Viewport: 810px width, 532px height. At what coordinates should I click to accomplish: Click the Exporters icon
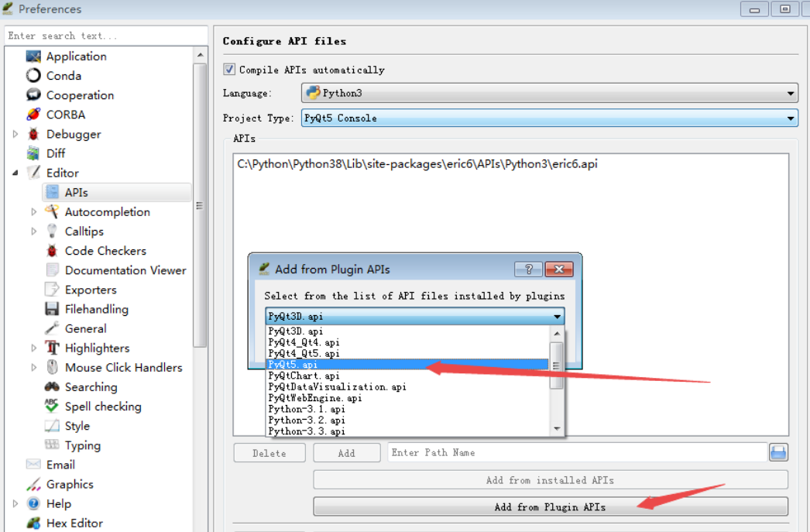52,290
